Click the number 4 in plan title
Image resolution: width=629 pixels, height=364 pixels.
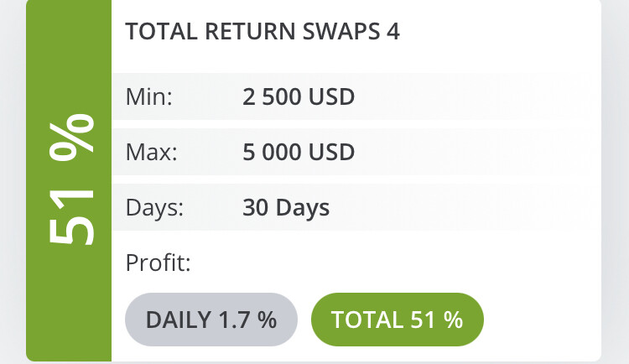click(x=393, y=32)
